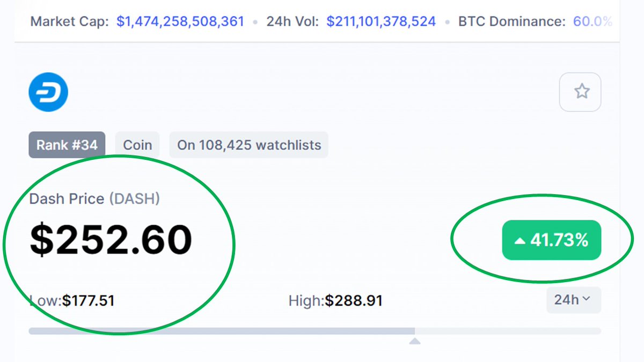Click the 41.73% price change badge
The image size is (644, 362).
[552, 240]
